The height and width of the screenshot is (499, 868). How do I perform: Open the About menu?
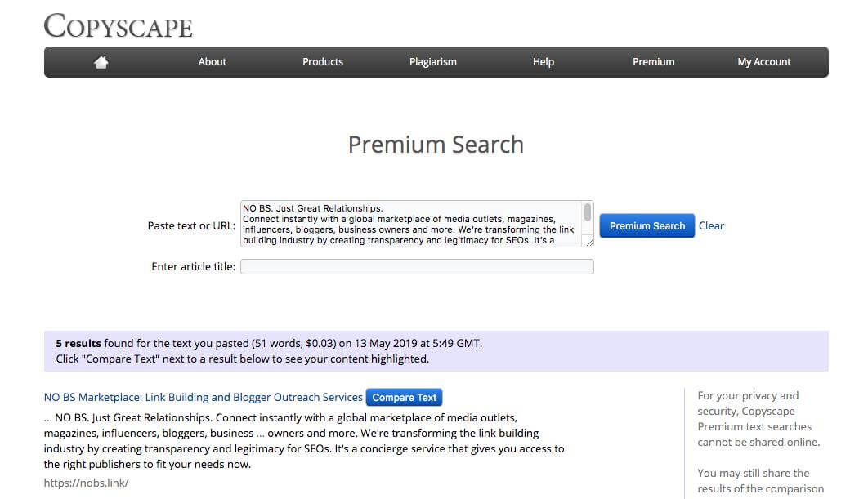212,62
